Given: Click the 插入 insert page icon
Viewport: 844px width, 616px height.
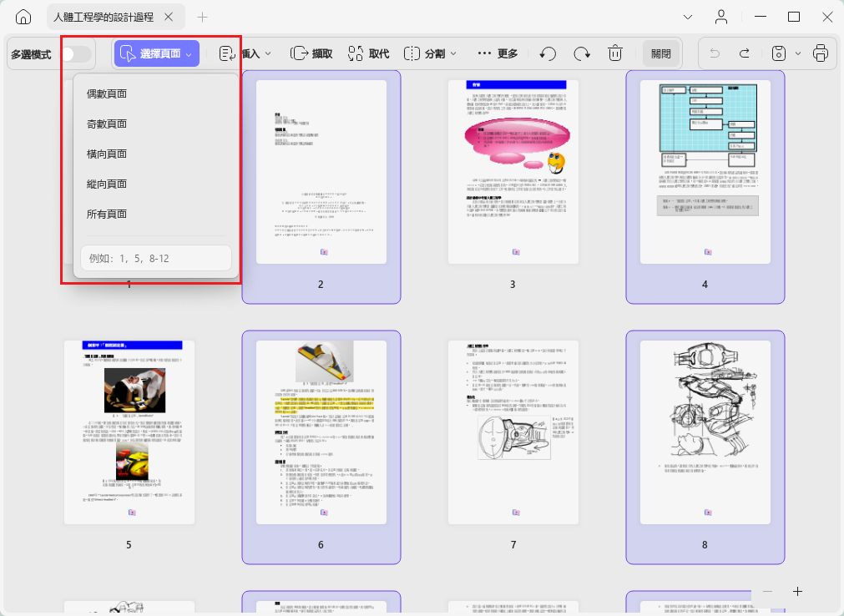Looking at the screenshot, I should [227, 53].
